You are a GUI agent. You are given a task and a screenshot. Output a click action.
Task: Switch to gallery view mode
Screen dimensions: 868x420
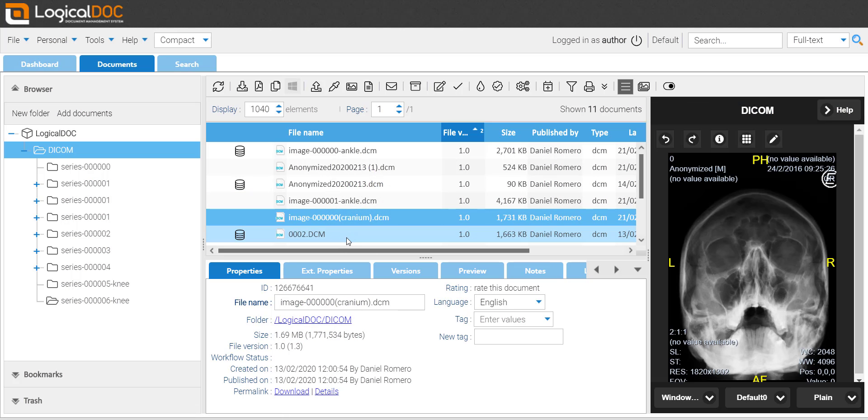point(644,86)
